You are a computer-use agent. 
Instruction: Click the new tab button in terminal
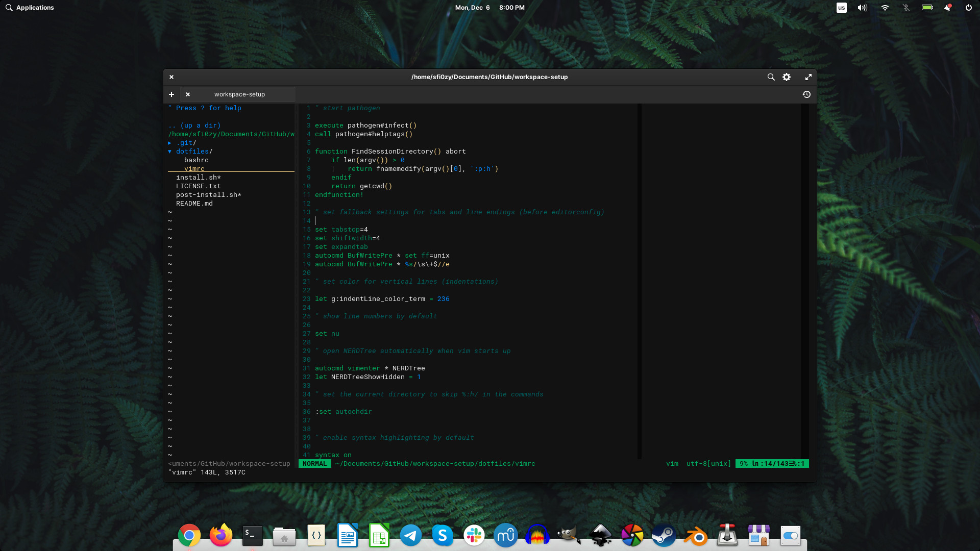pos(171,94)
